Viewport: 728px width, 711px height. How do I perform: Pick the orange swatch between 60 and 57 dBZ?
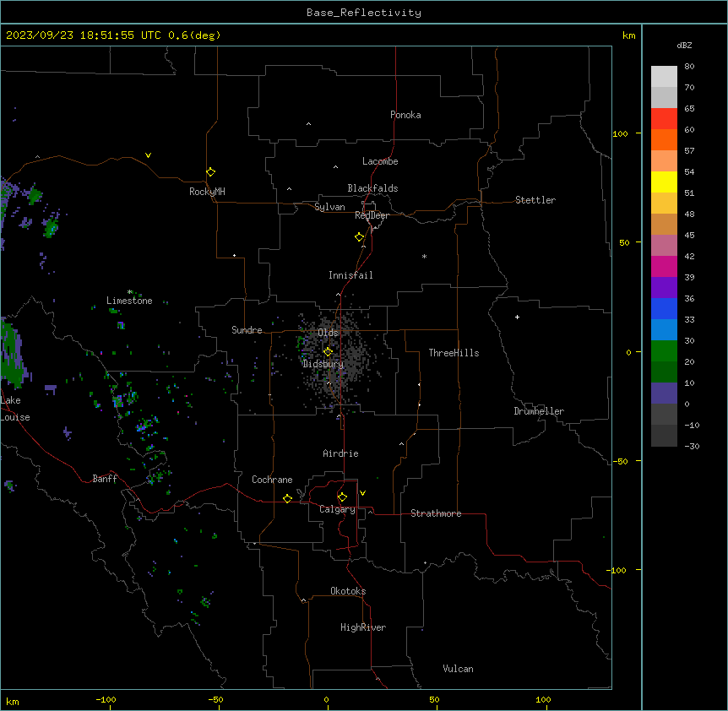coord(664,139)
